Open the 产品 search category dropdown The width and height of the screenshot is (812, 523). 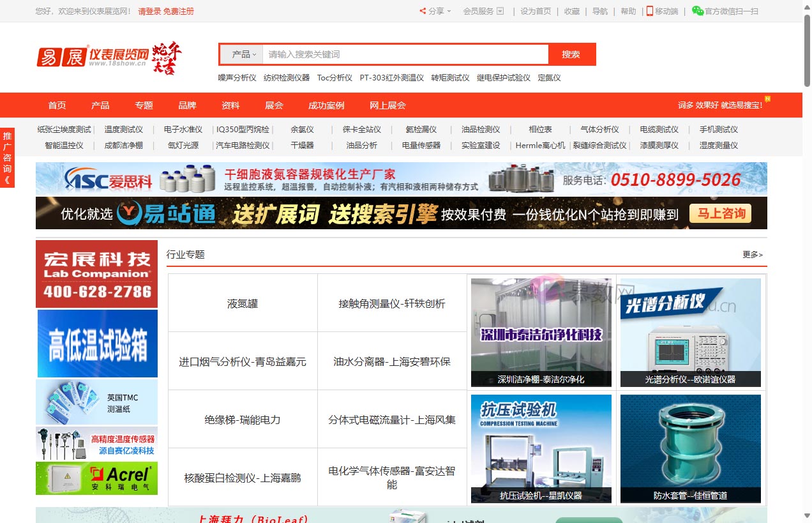[x=241, y=54]
